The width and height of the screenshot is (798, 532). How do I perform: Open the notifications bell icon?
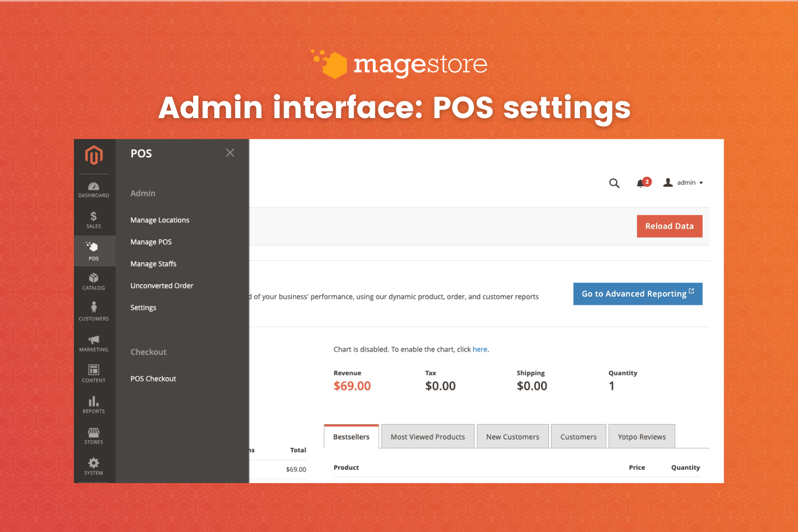pos(643,182)
